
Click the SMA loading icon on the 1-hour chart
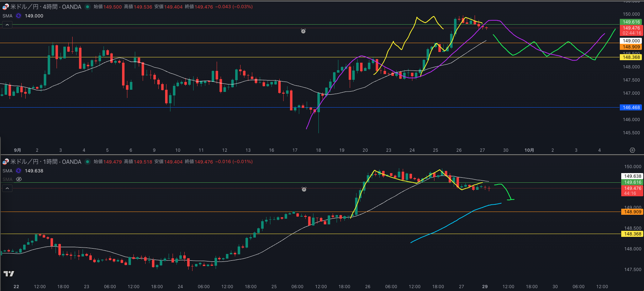click(19, 171)
